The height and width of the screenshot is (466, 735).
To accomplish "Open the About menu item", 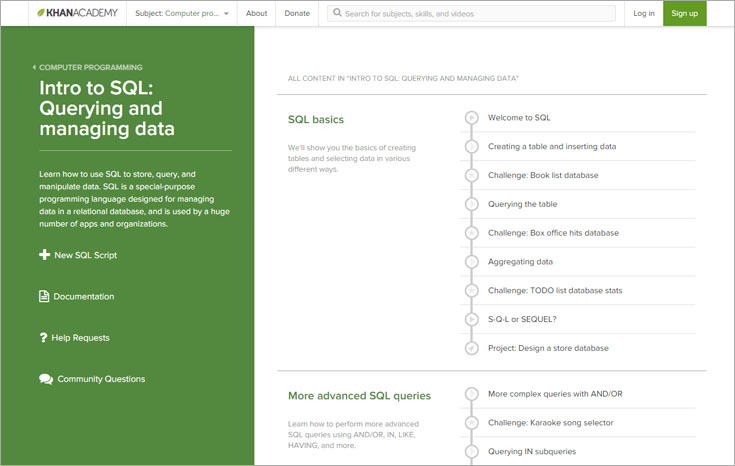I will (x=256, y=13).
